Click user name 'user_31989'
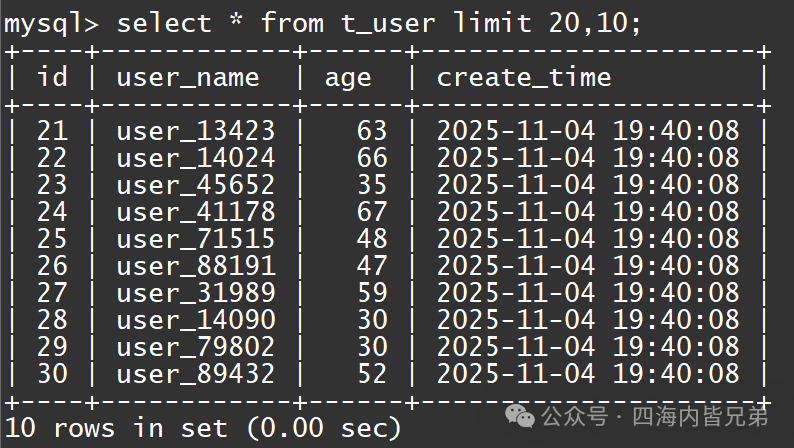Viewport: 794px width, 448px height. pos(196,293)
